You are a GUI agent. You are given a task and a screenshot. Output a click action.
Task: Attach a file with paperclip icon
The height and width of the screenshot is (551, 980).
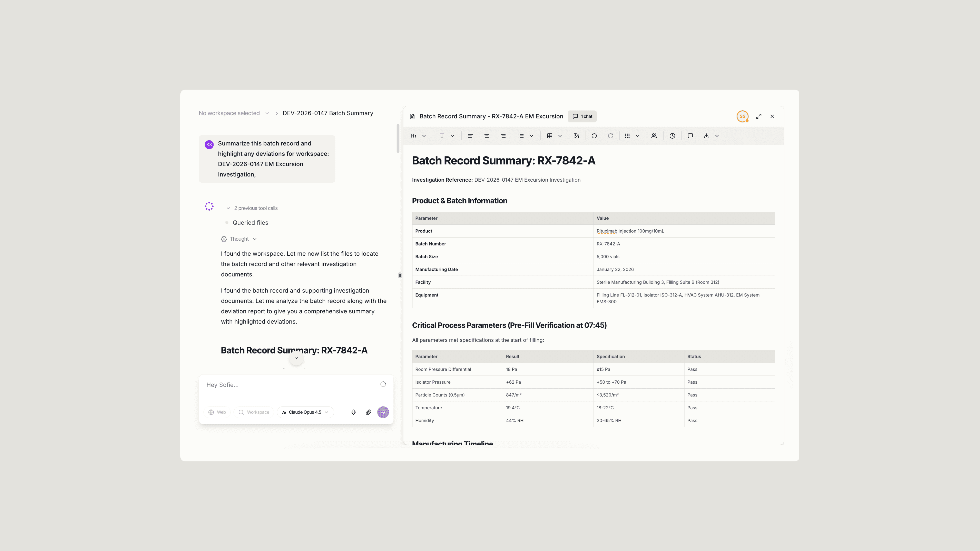[368, 412]
